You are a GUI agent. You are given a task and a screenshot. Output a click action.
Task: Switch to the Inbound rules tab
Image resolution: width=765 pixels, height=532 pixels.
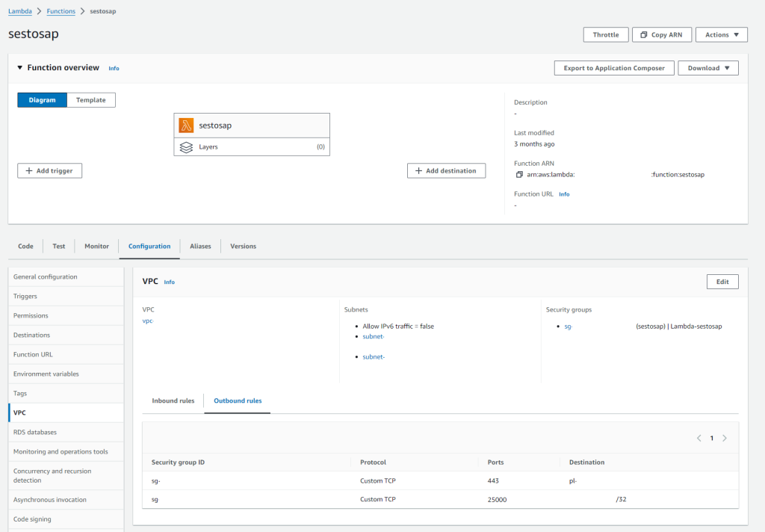[x=173, y=400]
